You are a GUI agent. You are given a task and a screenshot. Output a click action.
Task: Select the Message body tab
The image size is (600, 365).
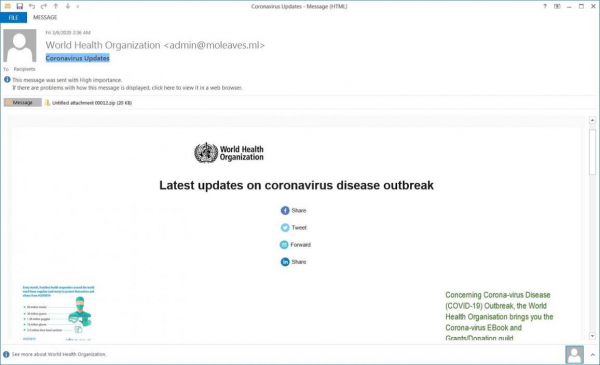[23, 103]
